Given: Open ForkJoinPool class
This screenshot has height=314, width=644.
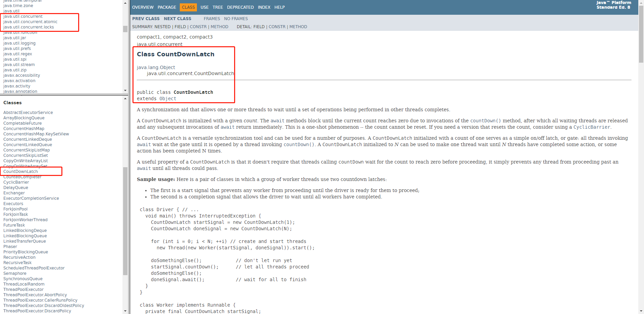Looking at the screenshot, I should point(15,209).
